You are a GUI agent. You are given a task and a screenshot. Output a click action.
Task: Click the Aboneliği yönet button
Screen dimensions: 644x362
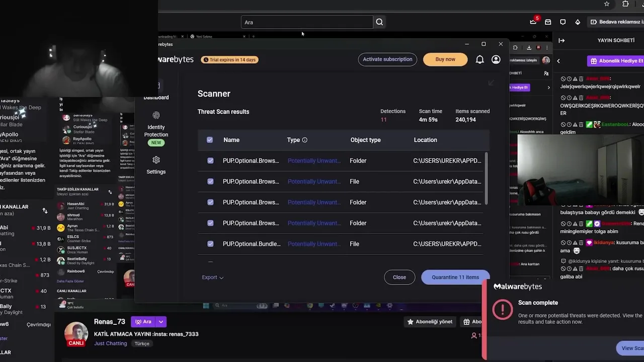click(x=430, y=322)
